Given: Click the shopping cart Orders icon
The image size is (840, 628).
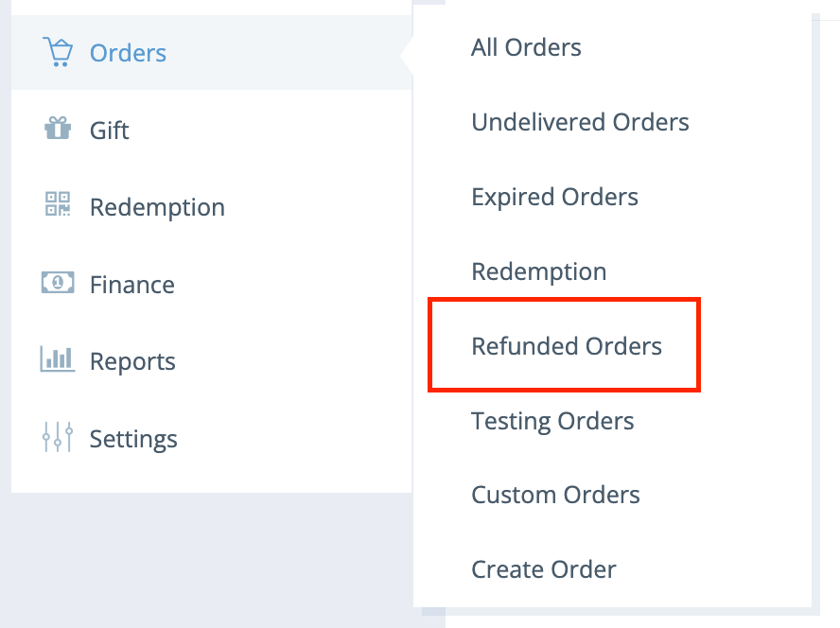Looking at the screenshot, I should tap(58, 52).
